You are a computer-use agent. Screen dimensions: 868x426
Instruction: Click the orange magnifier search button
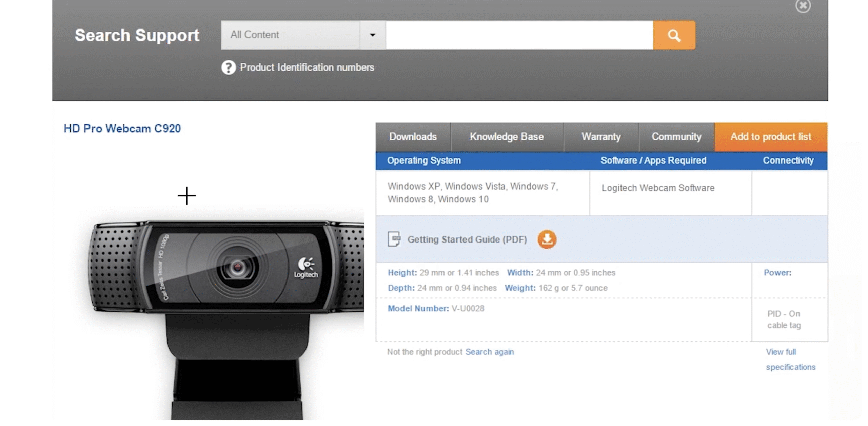click(x=674, y=35)
